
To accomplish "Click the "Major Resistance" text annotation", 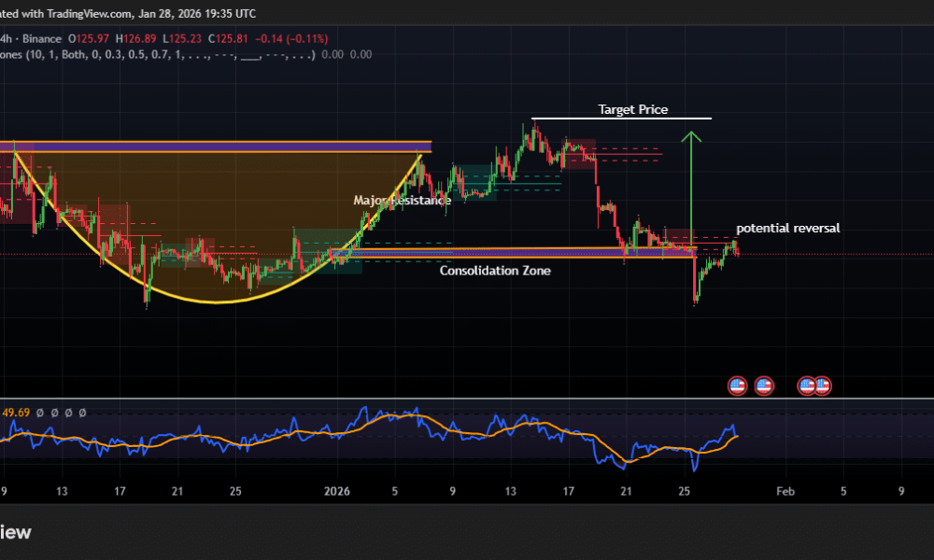I will [402, 201].
